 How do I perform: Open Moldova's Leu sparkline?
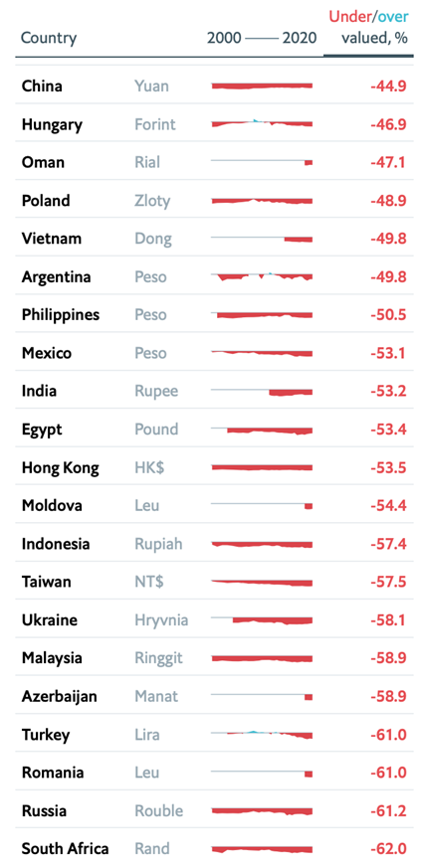pyautogui.click(x=262, y=506)
